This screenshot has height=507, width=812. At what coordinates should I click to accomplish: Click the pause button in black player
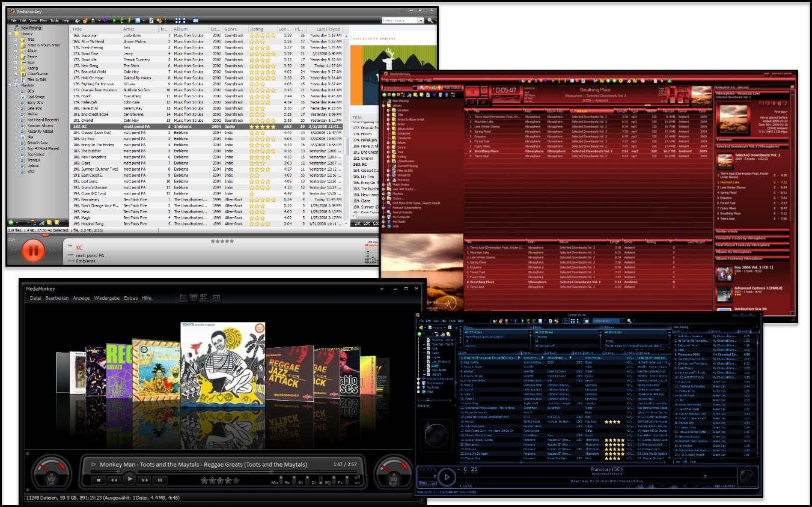[160, 480]
